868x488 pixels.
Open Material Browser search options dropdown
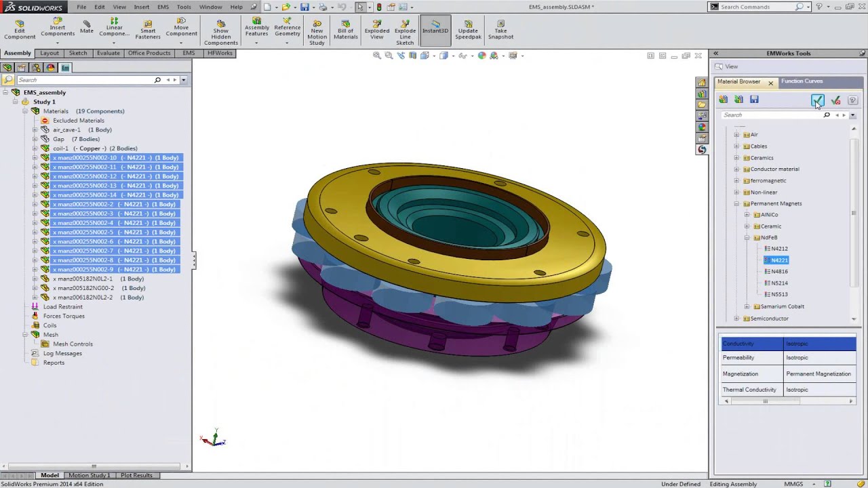(852, 115)
